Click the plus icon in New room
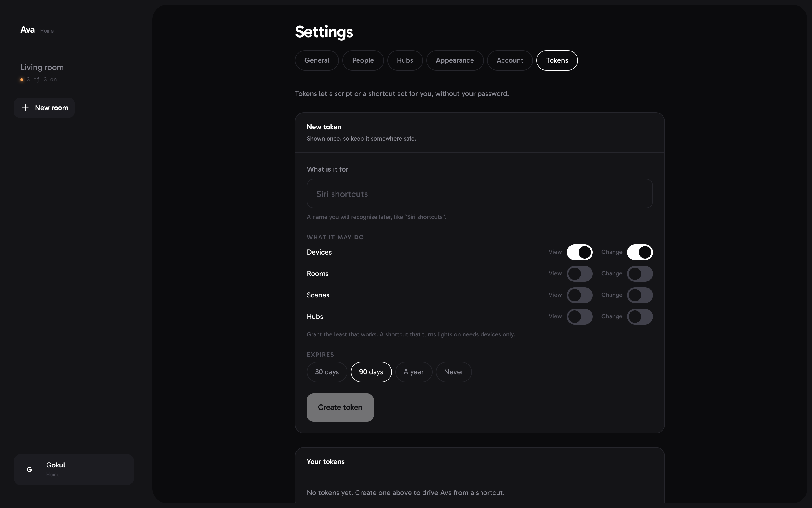Viewport: 812px width, 508px height. [x=25, y=108]
